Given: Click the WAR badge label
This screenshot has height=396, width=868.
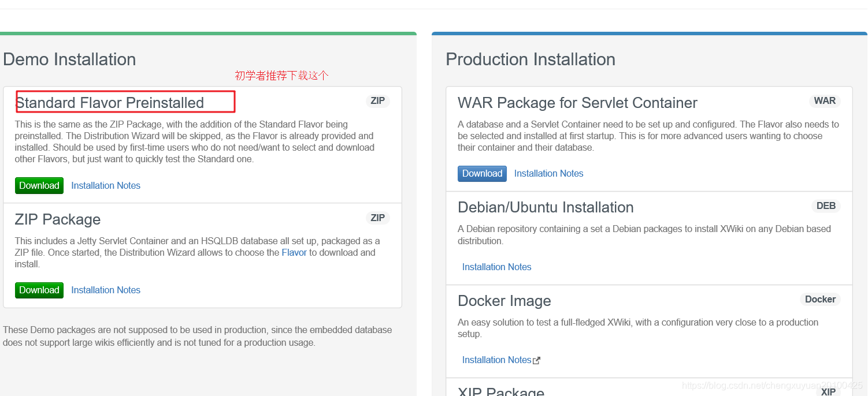Looking at the screenshot, I should (x=825, y=101).
